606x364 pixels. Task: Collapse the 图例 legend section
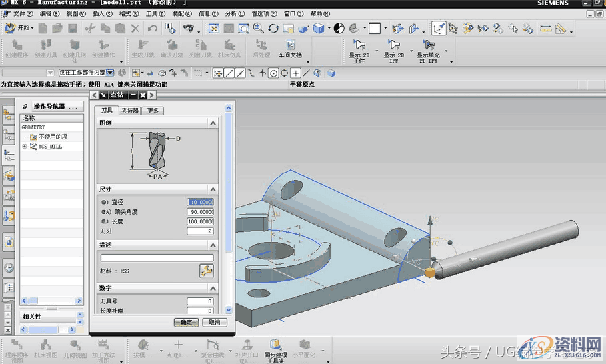coord(213,123)
